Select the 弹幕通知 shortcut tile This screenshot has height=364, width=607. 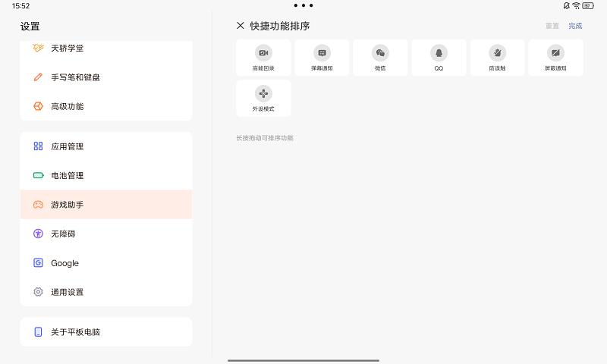coord(322,58)
